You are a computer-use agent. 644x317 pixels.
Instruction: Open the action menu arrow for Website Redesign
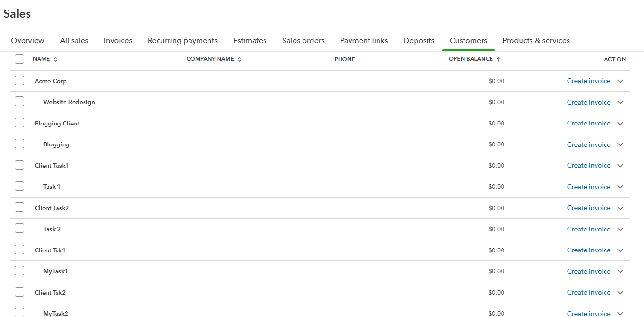click(620, 102)
